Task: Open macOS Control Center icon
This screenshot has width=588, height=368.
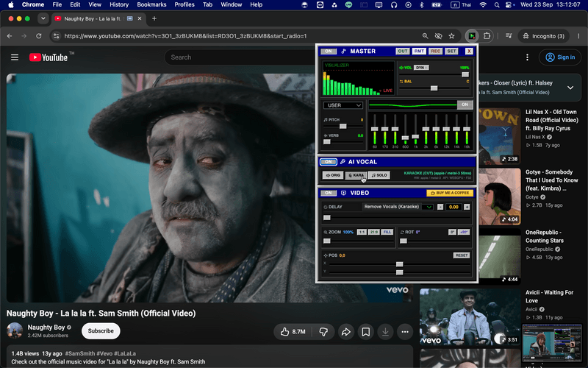Action: [x=509, y=5]
